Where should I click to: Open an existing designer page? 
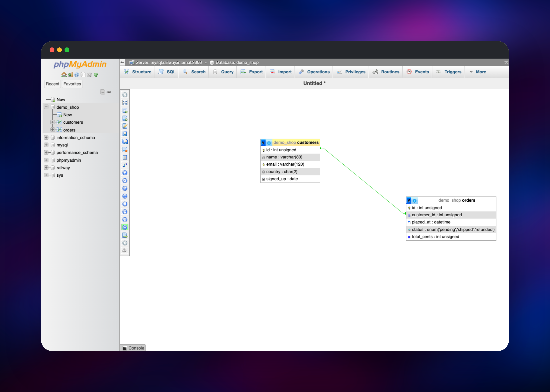point(125,126)
